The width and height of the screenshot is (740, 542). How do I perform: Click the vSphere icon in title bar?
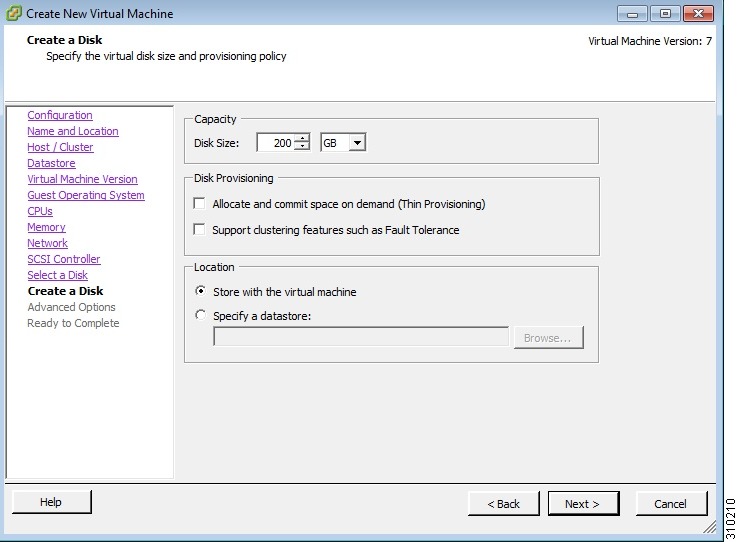coord(14,13)
